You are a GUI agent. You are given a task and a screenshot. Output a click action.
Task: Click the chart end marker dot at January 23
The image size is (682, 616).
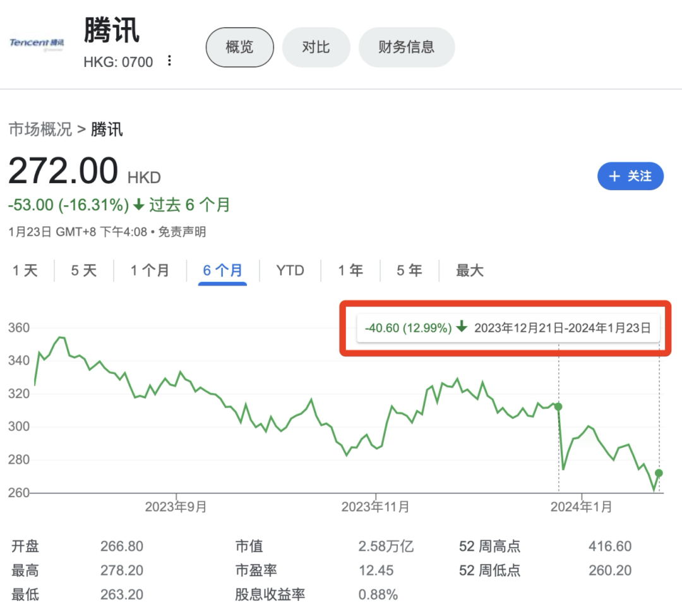pos(659,473)
